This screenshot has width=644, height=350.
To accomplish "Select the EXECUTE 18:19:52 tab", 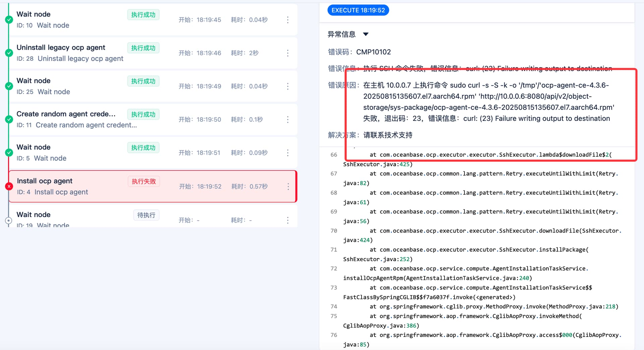I will pos(358,10).
